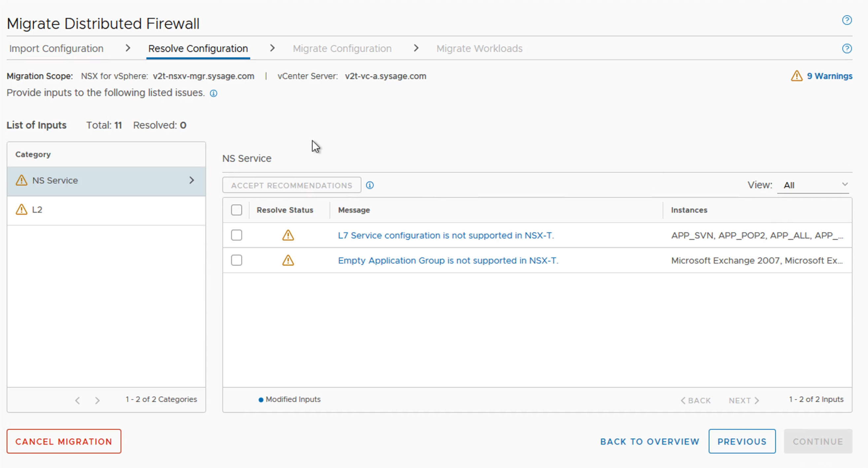Screen dimensions: 868x468
Task: Click warning status icon in Empty Application Group row
Action: click(x=288, y=260)
